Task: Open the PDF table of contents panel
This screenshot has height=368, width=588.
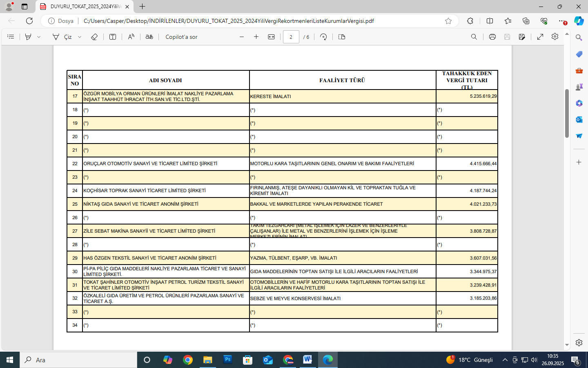Action: pyautogui.click(x=11, y=37)
